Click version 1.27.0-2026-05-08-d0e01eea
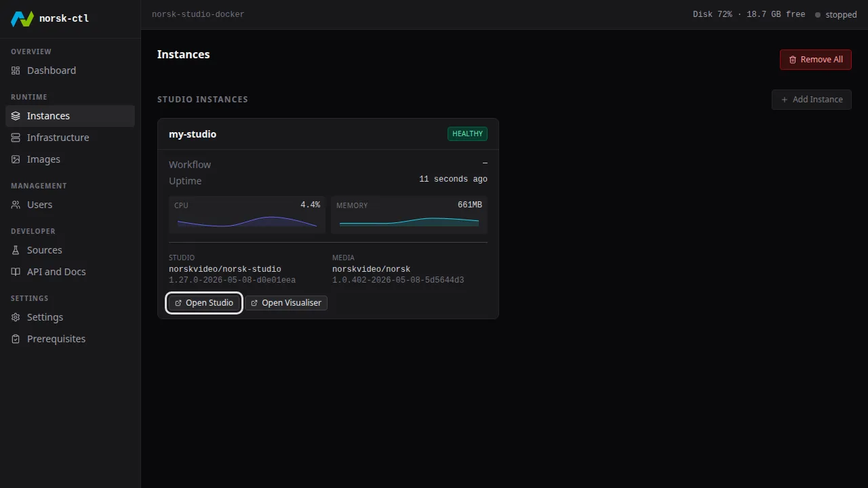 point(232,280)
